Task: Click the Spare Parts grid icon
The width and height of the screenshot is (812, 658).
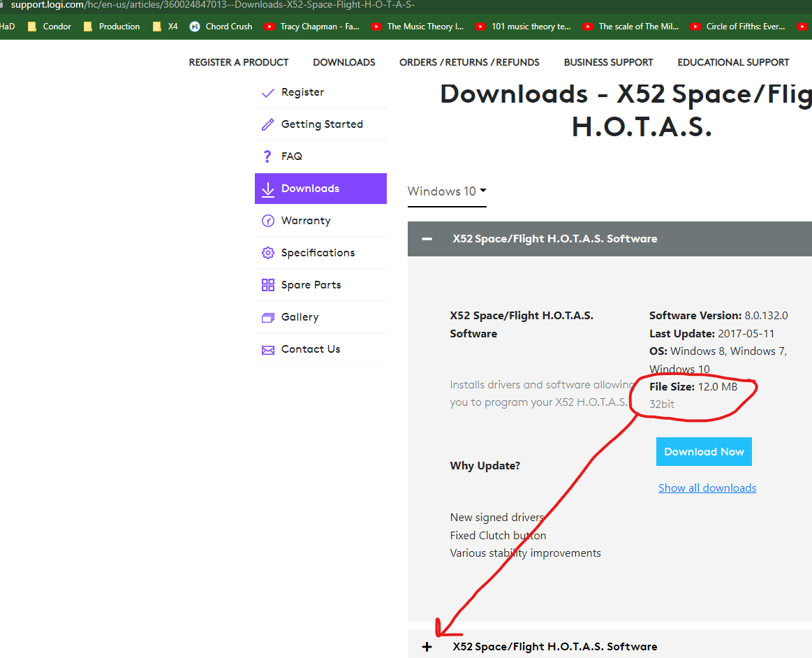Action: coord(267,285)
